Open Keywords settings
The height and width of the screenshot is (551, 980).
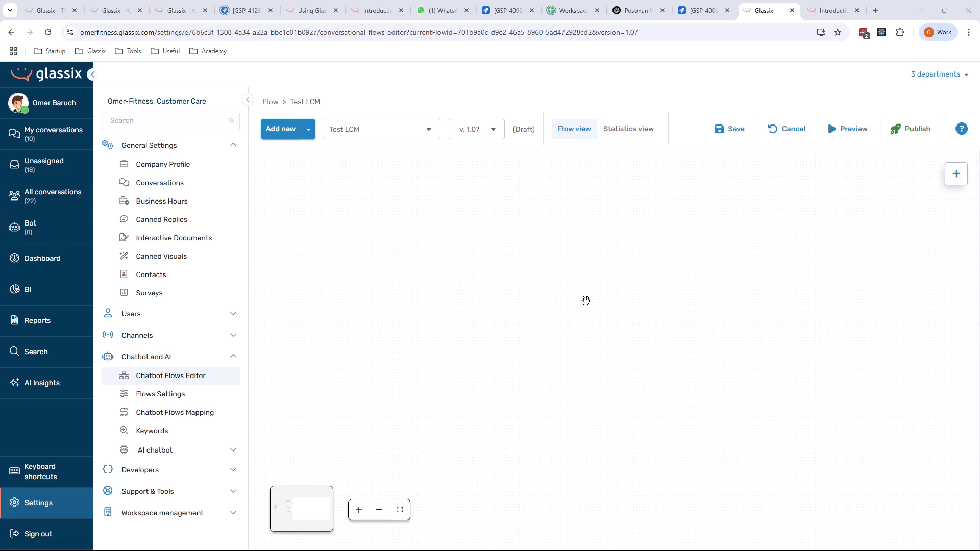[x=171, y=431]
